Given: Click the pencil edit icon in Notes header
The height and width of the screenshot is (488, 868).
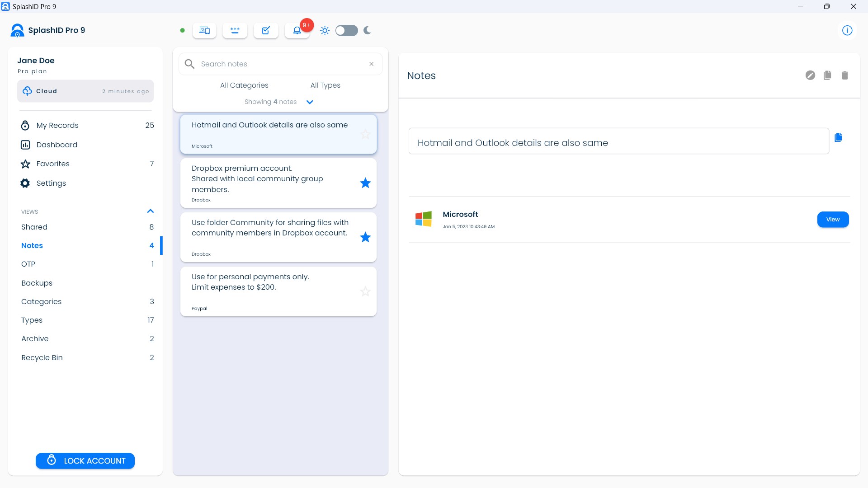Looking at the screenshot, I should (810, 75).
